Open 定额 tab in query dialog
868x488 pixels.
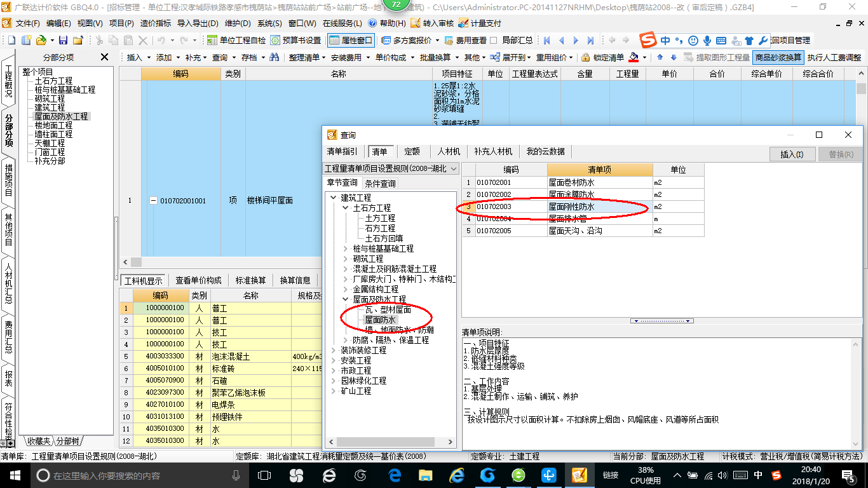(x=412, y=152)
